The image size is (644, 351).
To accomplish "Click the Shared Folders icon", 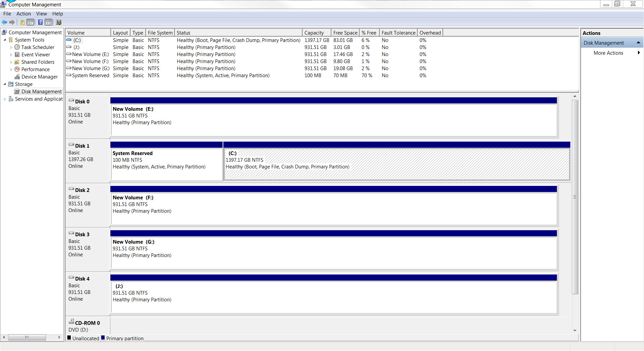I will (17, 62).
